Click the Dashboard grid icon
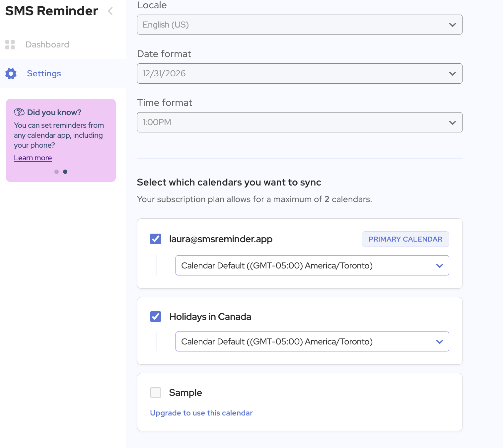The width and height of the screenshot is (503, 448). click(10, 45)
